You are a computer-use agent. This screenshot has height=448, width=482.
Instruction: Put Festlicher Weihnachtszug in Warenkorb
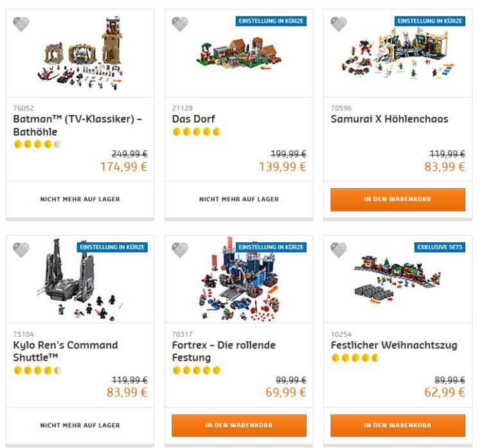[x=398, y=426]
